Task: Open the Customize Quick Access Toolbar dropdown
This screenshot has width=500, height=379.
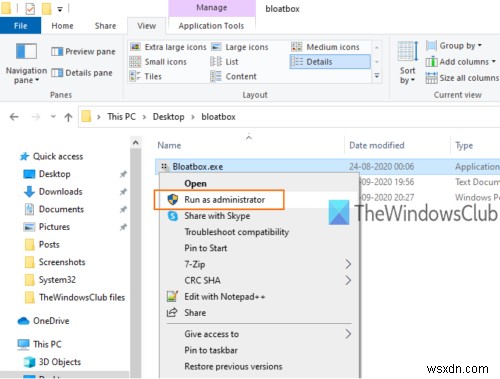Action: point(60,9)
